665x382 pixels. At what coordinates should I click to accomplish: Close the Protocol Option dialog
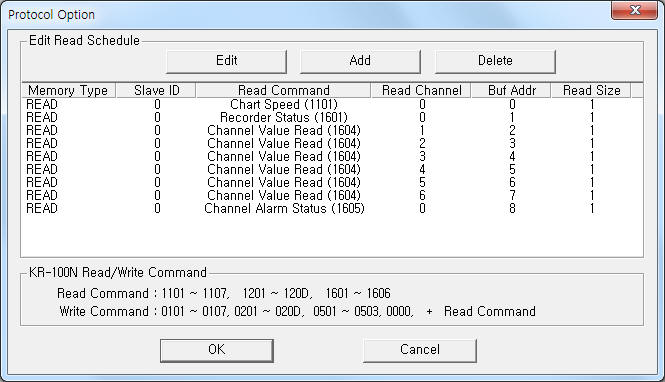[x=634, y=10]
